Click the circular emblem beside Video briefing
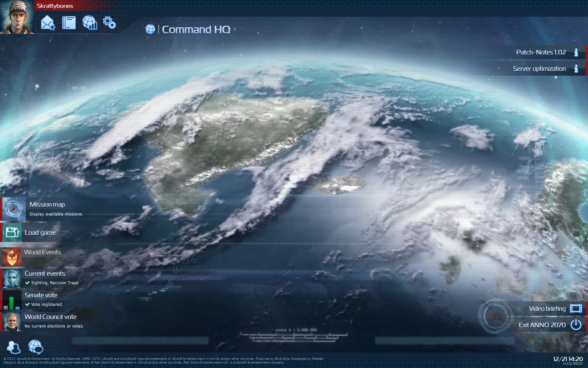The image size is (588, 368). [x=495, y=316]
